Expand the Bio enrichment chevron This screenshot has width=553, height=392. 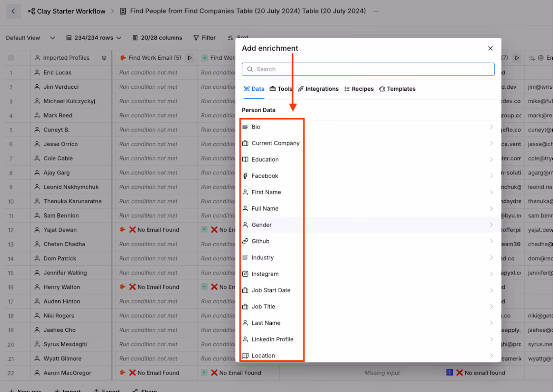491,127
